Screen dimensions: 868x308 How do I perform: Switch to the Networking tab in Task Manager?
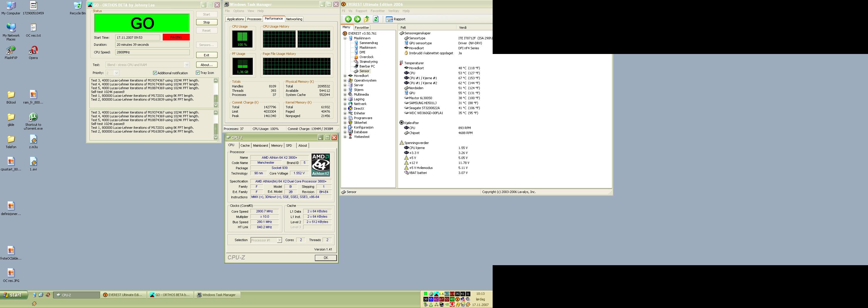pos(294,19)
